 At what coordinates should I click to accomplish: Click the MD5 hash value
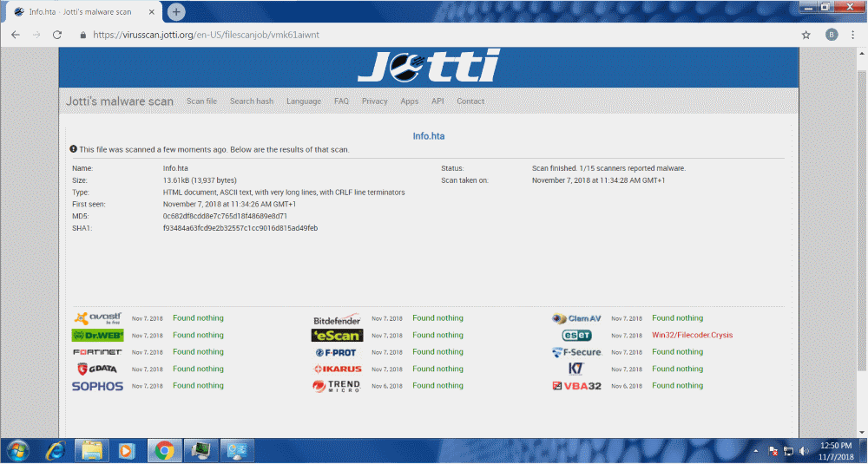point(225,216)
